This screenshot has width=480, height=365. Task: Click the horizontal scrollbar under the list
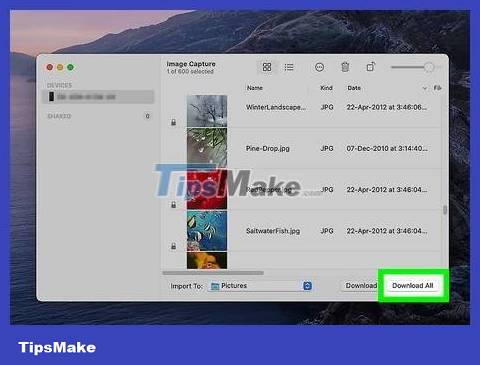[213, 273]
